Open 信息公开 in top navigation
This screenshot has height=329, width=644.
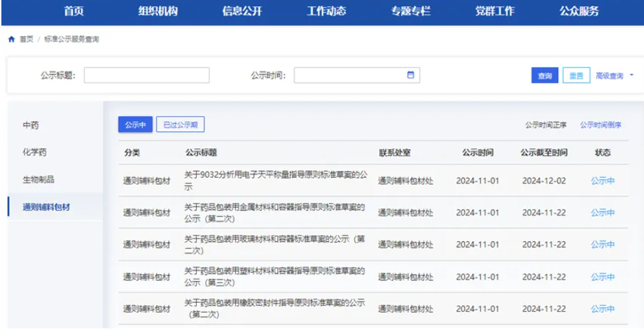coord(242,11)
